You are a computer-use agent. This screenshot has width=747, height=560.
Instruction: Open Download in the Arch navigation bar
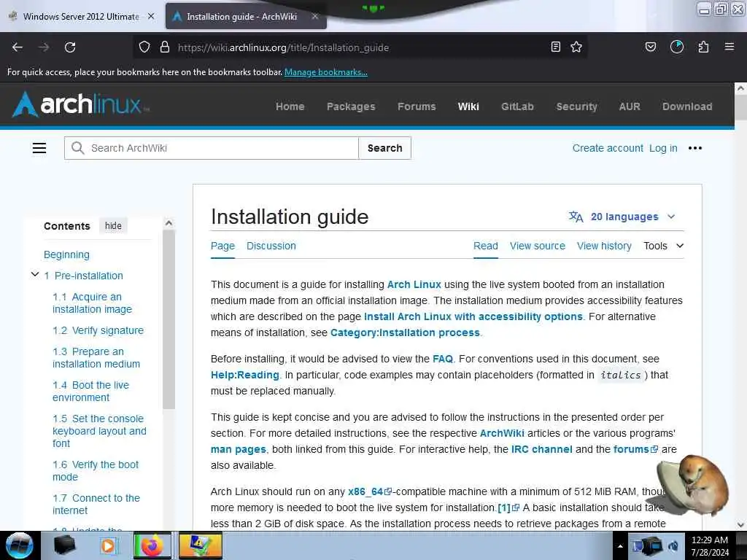[x=687, y=106]
